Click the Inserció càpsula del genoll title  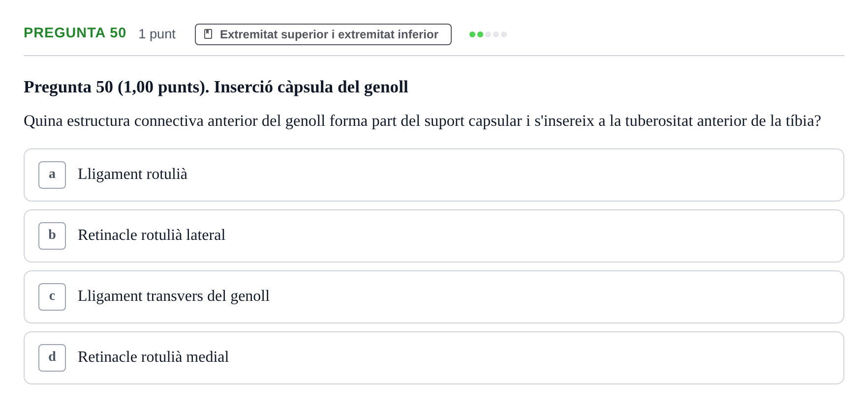coord(311,87)
